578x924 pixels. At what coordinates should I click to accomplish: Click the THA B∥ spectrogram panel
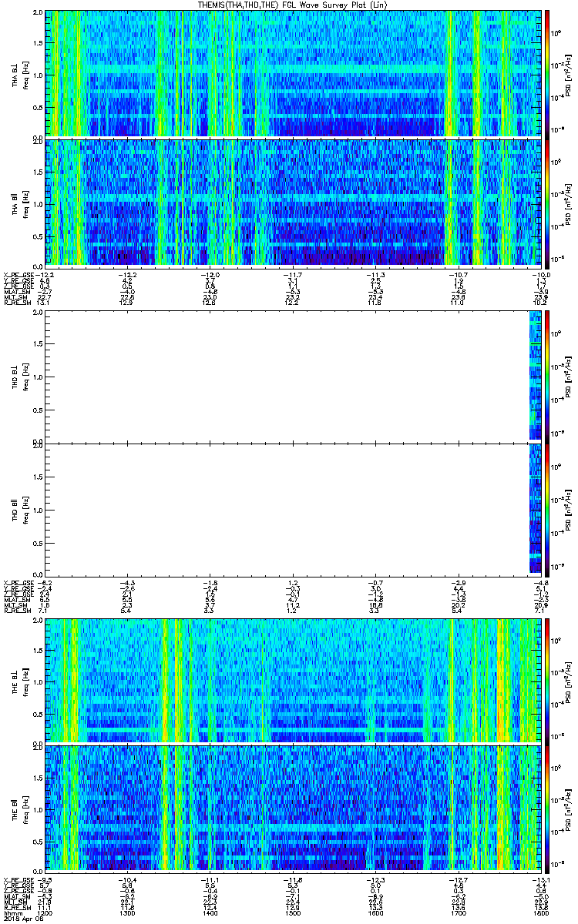click(293, 202)
